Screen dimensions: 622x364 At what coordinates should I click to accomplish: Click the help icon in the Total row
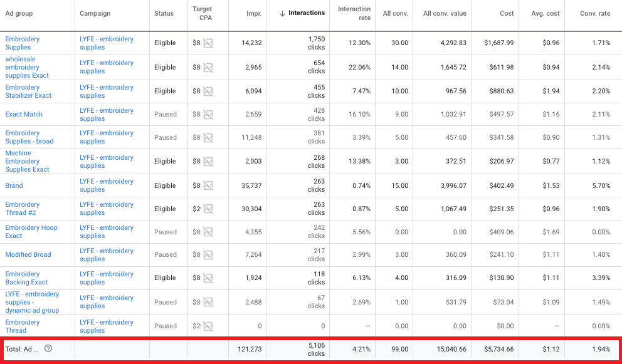click(48, 349)
